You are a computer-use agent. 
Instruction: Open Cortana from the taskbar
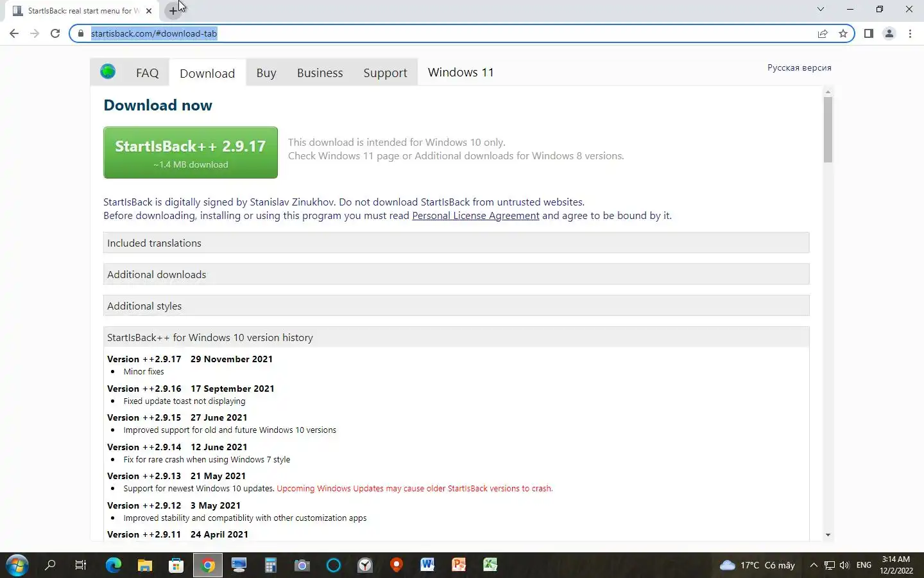click(x=334, y=565)
